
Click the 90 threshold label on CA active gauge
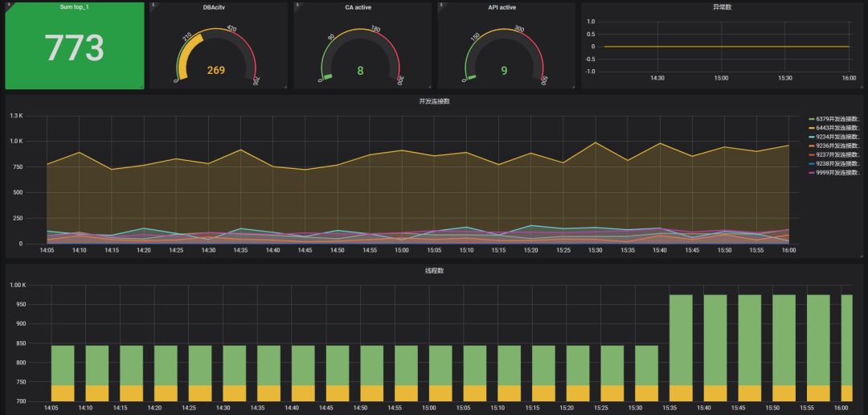(x=332, y=37)
